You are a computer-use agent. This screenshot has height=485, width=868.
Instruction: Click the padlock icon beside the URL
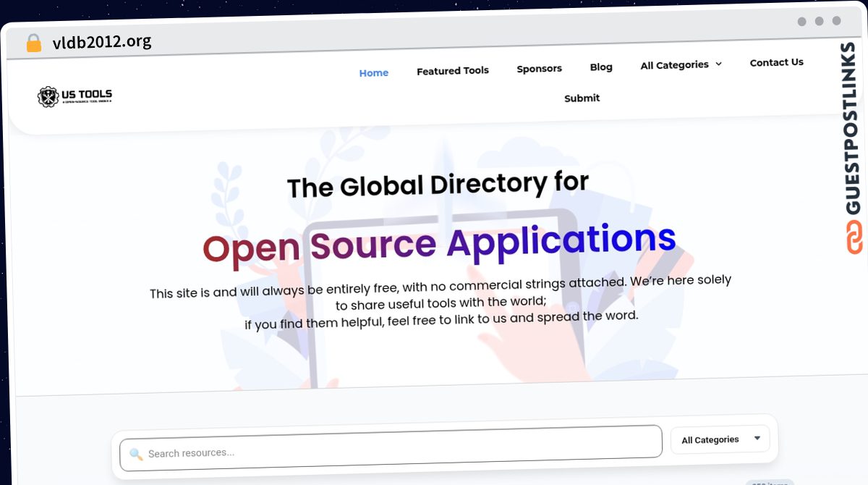pyautogui.click(x=33, y=43)
